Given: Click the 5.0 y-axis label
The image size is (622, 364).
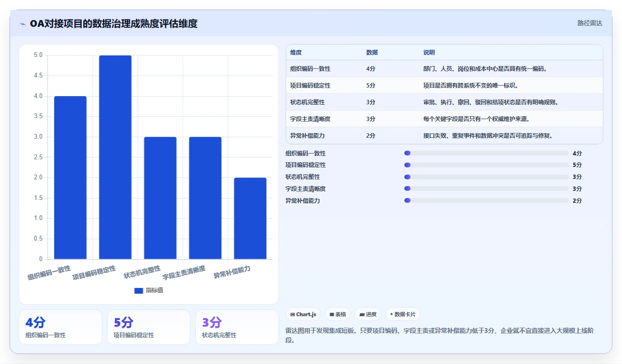Looking at the screenshot, I should click(38, 55).
